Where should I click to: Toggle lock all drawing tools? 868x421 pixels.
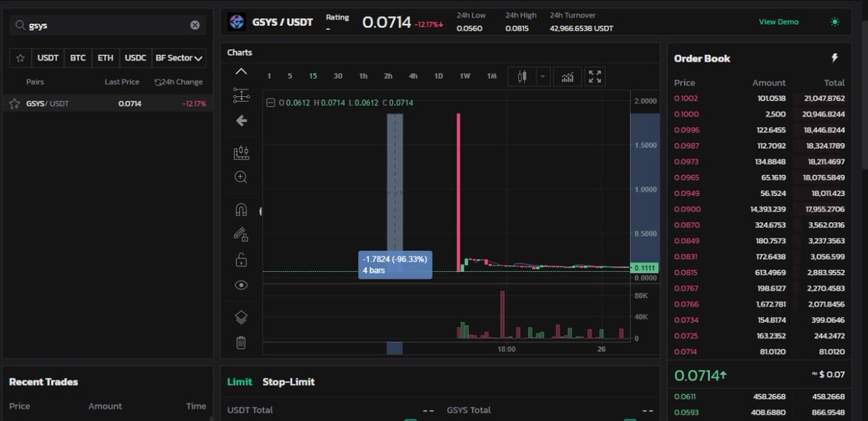click(242, 260)
